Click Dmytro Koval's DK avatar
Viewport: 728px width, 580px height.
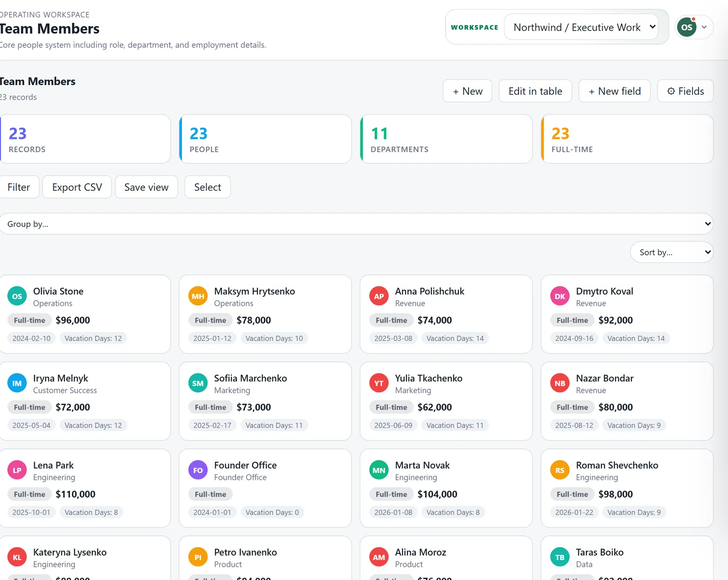[560, 296]
